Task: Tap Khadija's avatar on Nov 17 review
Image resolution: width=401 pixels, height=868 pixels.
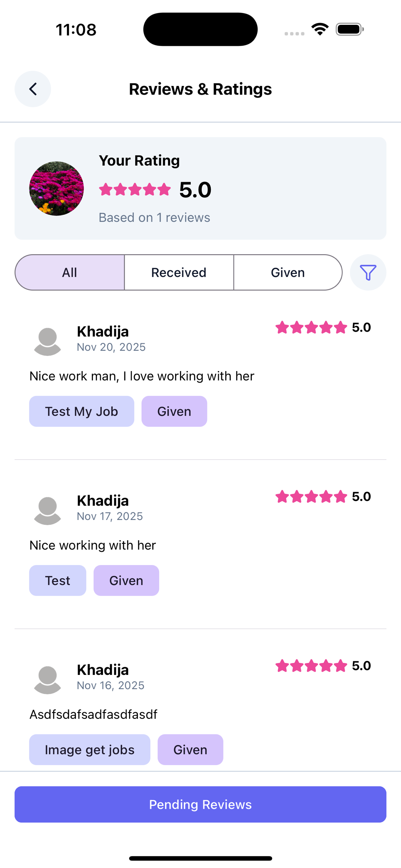Action: (47, 510)
